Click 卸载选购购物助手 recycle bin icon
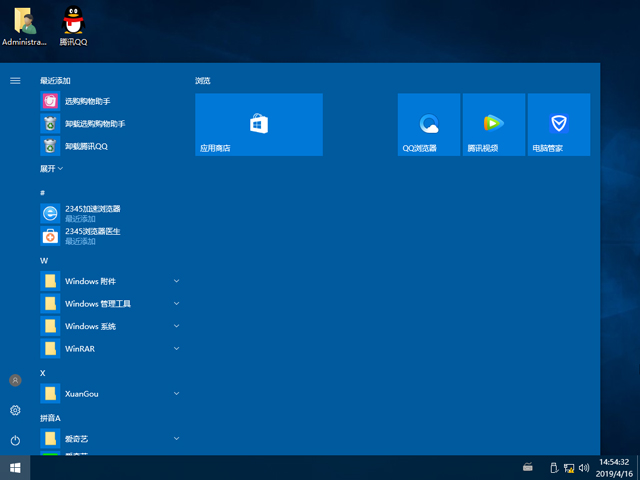 50,124
